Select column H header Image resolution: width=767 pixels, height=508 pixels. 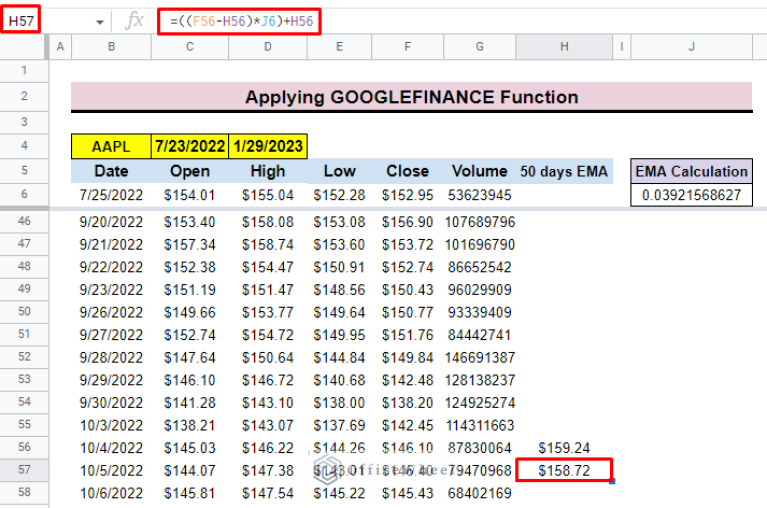[x=564, y=47]
